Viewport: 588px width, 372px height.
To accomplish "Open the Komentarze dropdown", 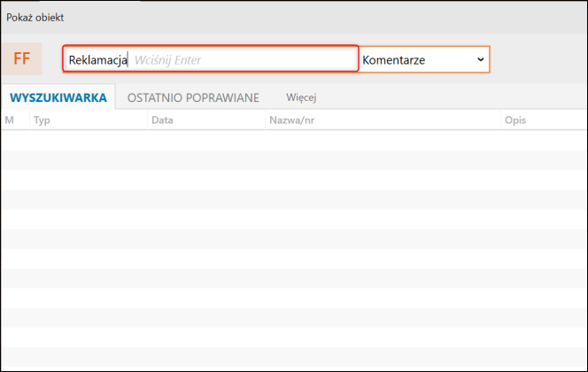I will point(423,59).
